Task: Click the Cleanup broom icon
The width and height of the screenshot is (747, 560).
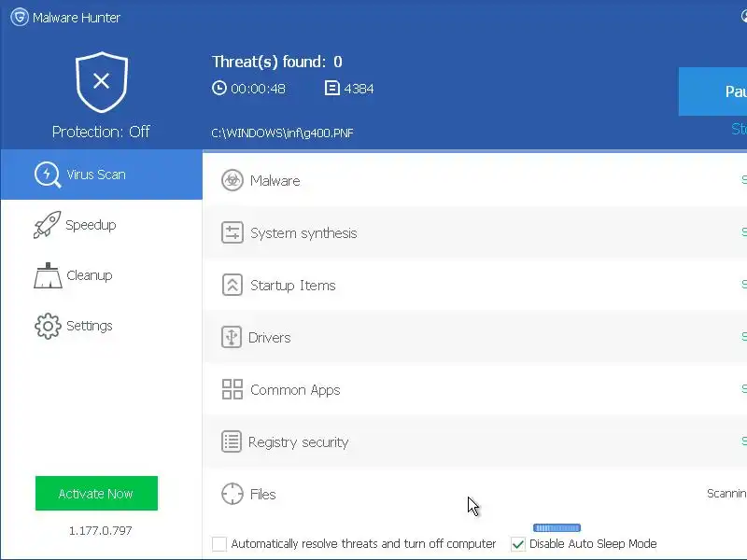Action: click(48, 275)
